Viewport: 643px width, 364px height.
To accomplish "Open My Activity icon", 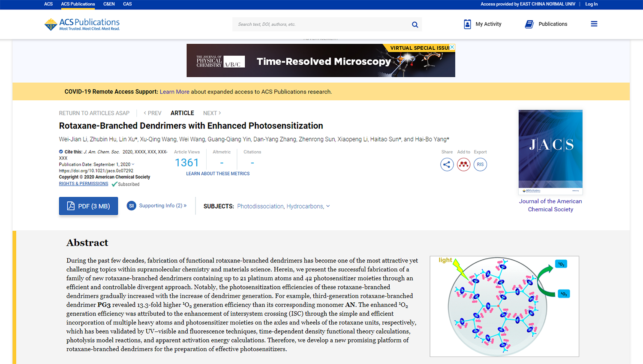I will [x=467, y=24].
